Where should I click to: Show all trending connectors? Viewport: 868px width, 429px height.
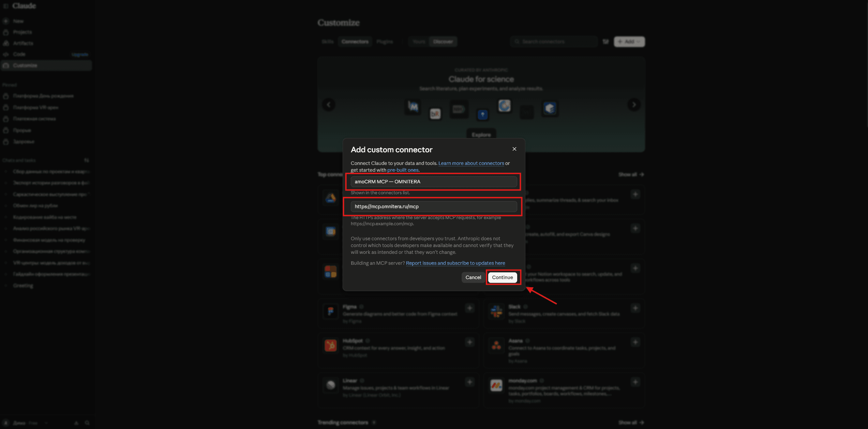coord(631,423)
